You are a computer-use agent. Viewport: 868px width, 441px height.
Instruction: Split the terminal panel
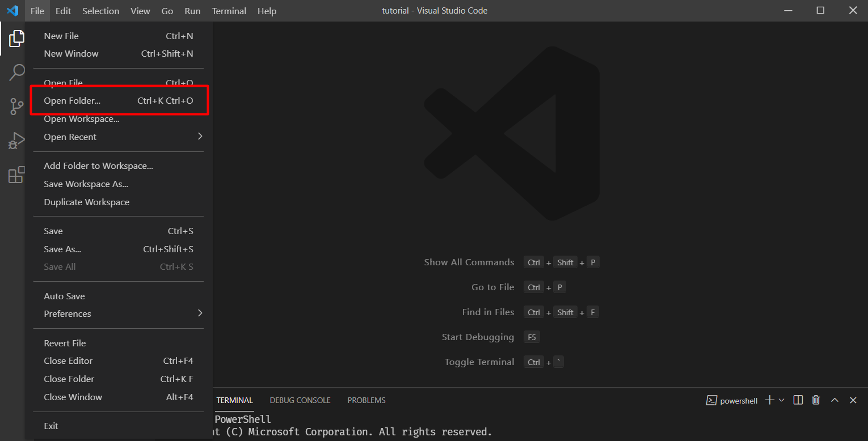[x=798, y=400]
